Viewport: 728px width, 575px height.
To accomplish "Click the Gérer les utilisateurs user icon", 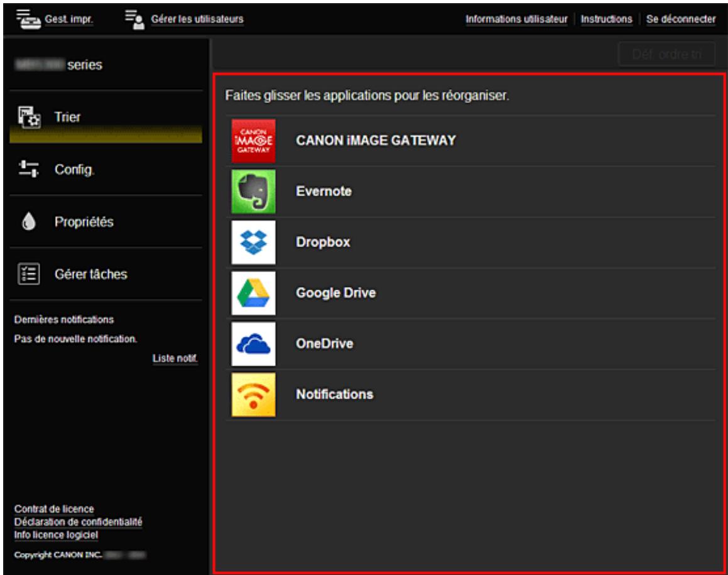I will pos(134,19).
